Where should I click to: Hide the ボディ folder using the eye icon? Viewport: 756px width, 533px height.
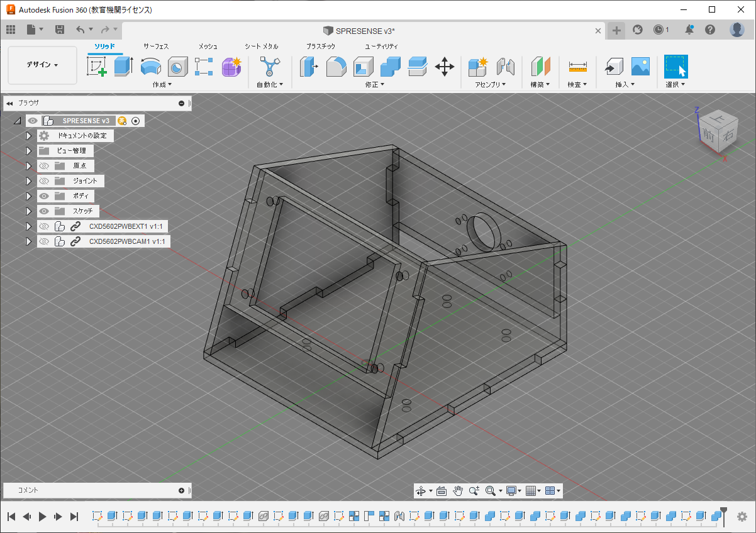pos(44,196)
